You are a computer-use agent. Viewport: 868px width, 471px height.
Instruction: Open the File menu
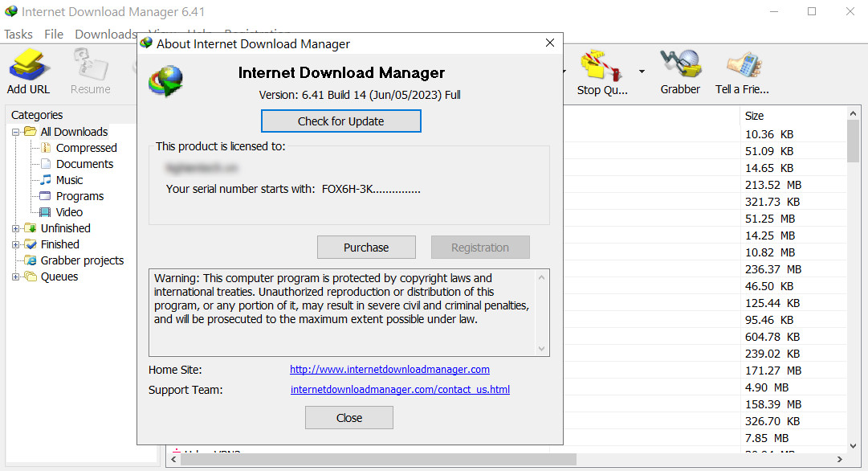54,35
